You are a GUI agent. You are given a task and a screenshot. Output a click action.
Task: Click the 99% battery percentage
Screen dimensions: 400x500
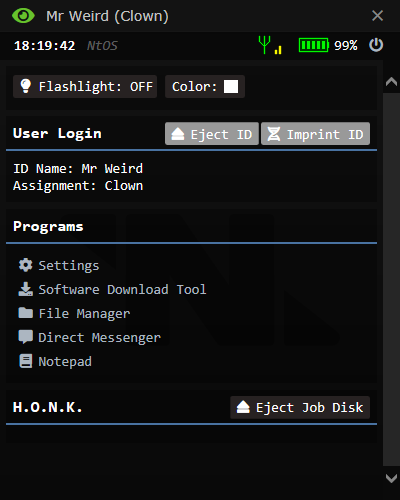tap(346, 45)
